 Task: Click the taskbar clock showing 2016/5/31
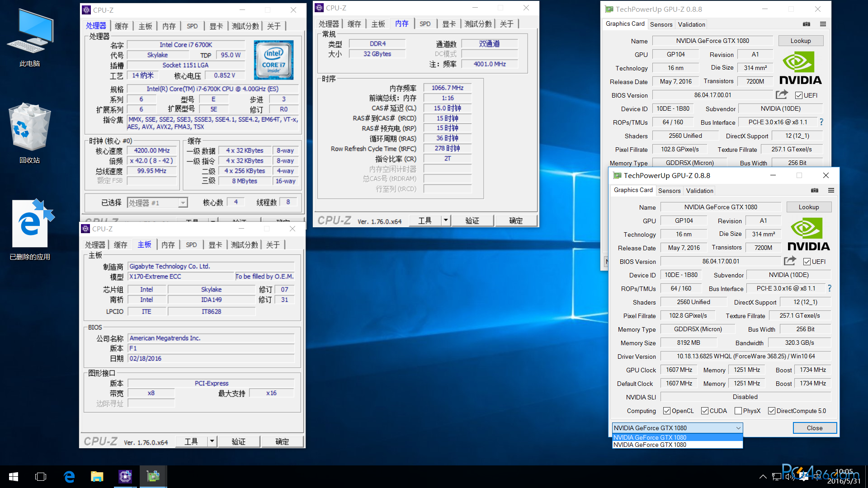(x=844, y=477)
